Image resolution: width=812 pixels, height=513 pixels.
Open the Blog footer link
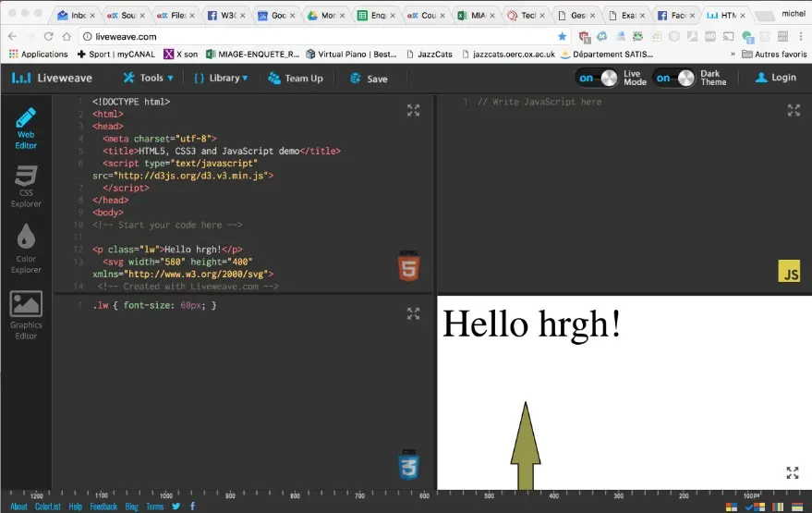coord(131,507)
